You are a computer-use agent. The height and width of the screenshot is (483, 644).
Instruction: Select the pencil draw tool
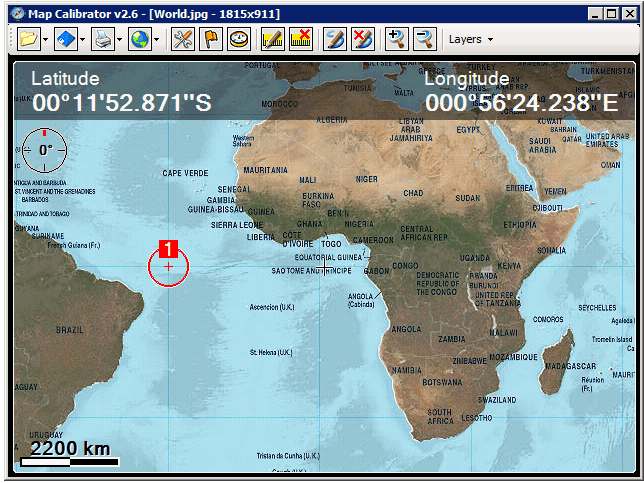click(x=334, y=39)
